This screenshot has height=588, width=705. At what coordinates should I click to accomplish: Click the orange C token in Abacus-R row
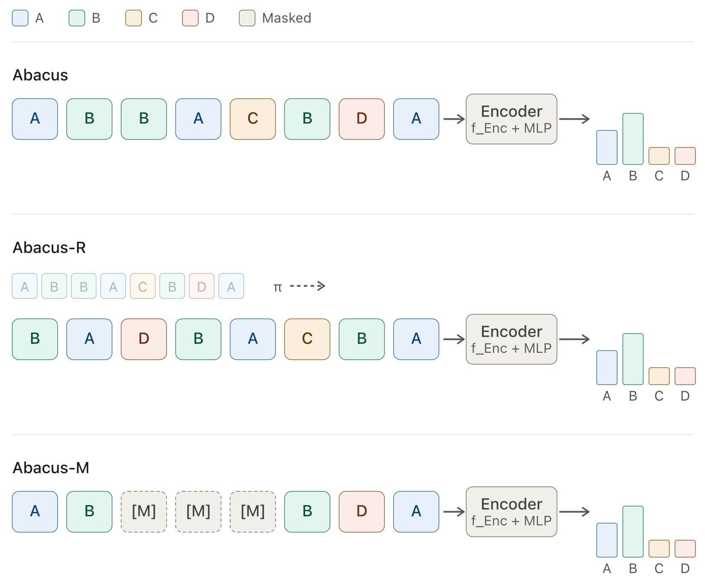(x=307, y=339)
